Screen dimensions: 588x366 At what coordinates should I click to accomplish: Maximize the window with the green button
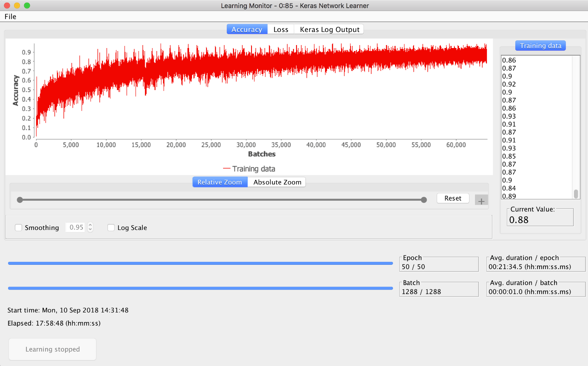point(27,6)
